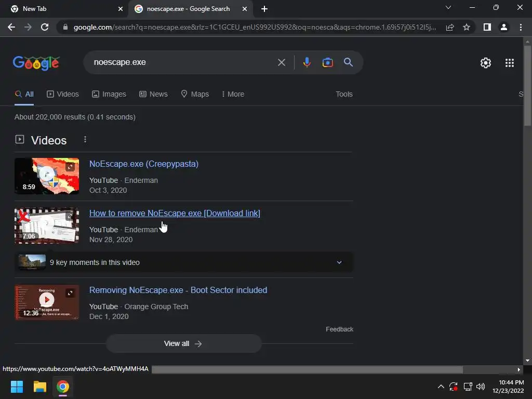532x399 pixels.
Task: Click the horizontal scrollbar thumb
Action: (307, 369)
